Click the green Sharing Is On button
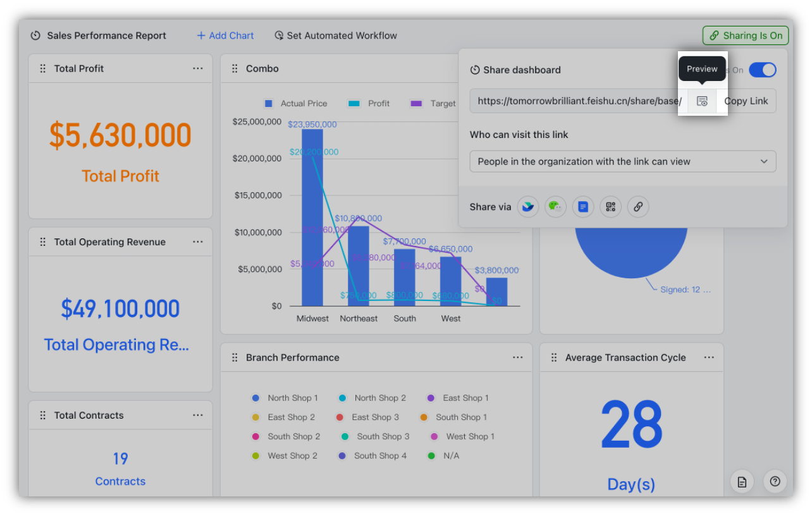Viewport: 812px width, 516px height. click(x=746, y=35)
